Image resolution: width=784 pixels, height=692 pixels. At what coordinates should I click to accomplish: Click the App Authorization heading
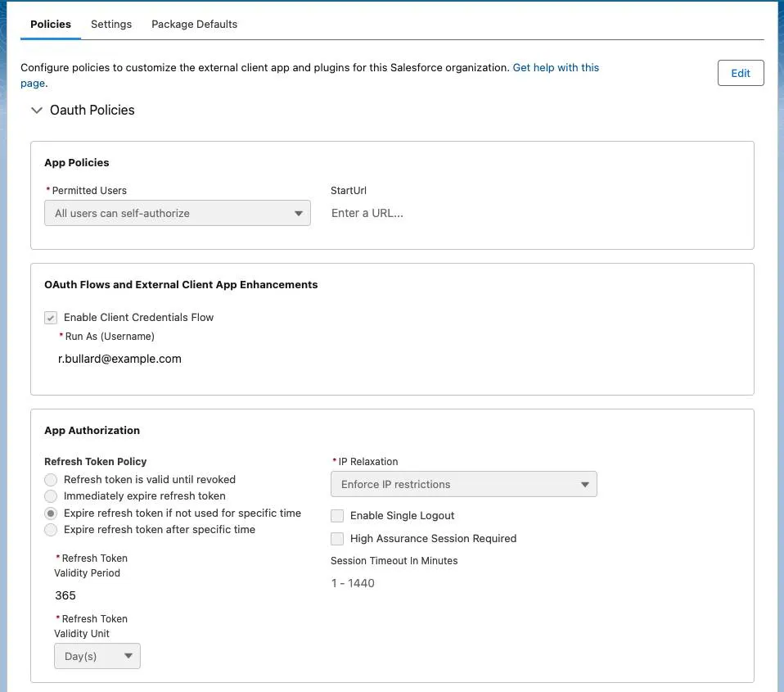click(92, 430)
